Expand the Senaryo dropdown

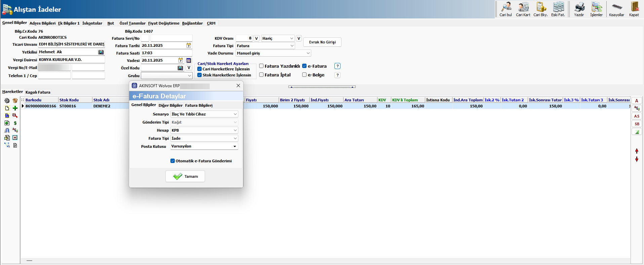point(235,114)
